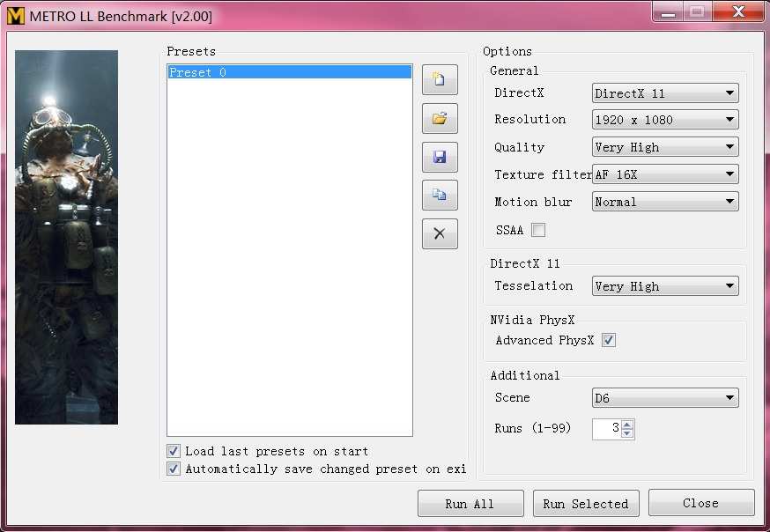Click the Close button at bottom

pyautogui.click(x=701, y=503)
